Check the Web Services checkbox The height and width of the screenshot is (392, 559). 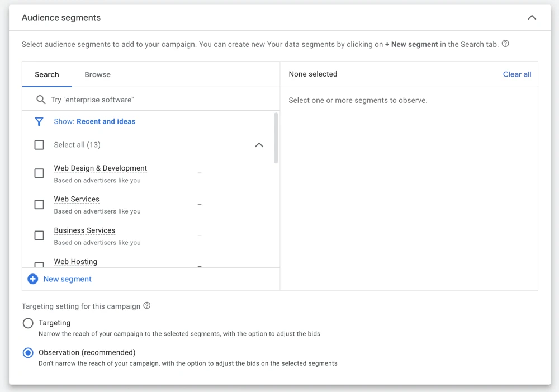[39, 204]
